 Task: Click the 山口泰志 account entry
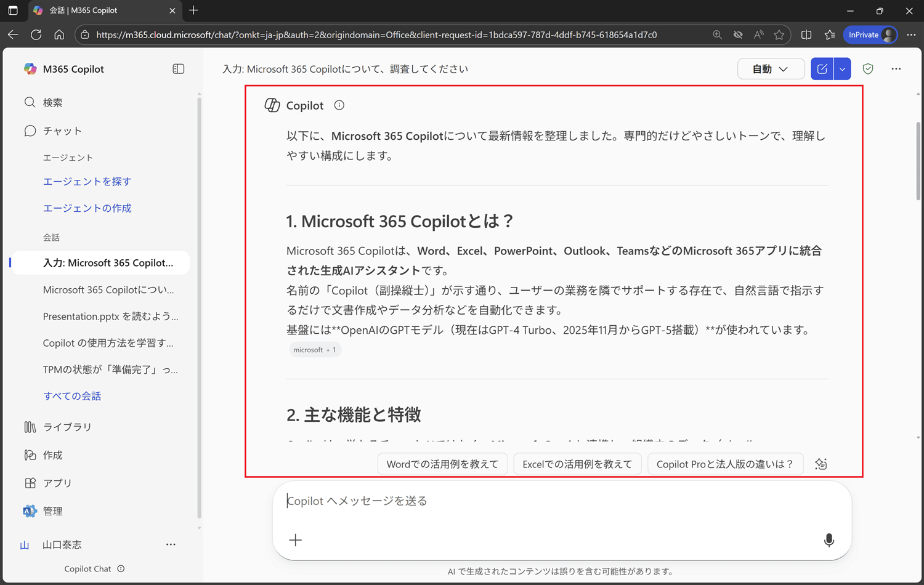coord(62,545)
